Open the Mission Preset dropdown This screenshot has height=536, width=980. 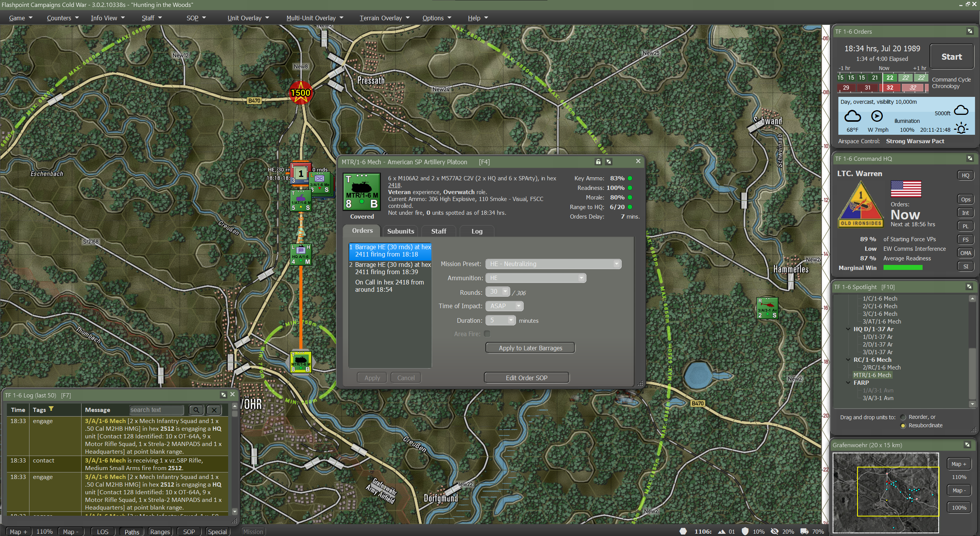coord(553,264)
